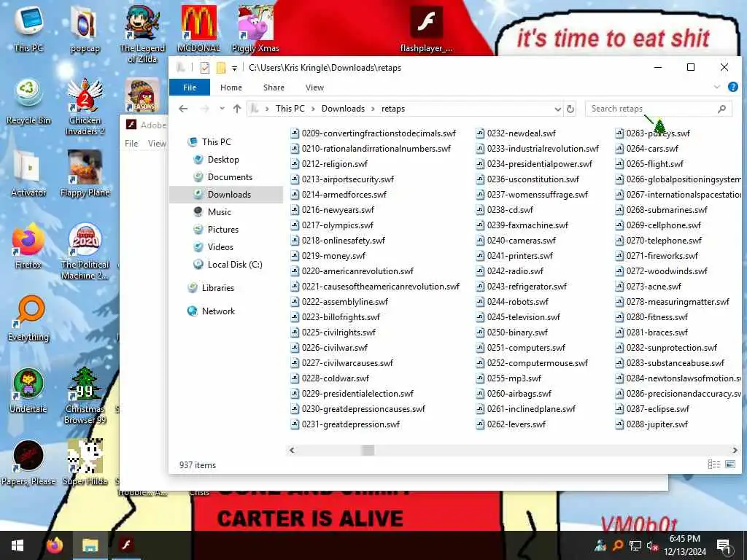Open the Recycle Bin icon
The height and width of the screenshot is (560, 747).
[x=28, y=101]
